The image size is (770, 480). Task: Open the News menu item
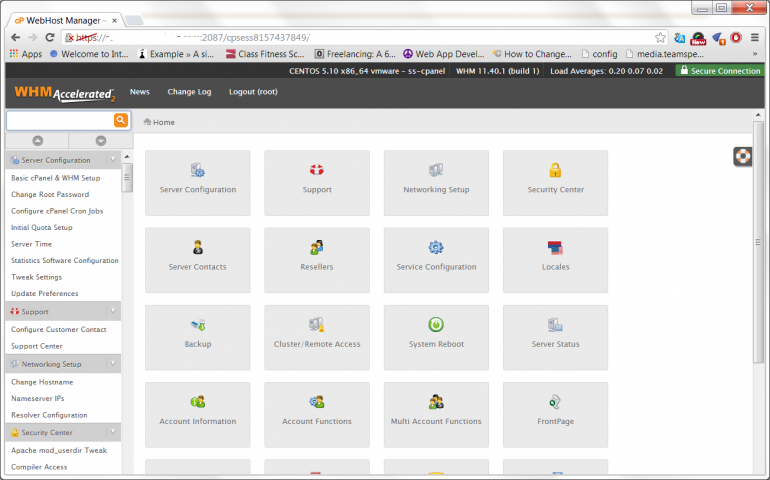(139, 92)
